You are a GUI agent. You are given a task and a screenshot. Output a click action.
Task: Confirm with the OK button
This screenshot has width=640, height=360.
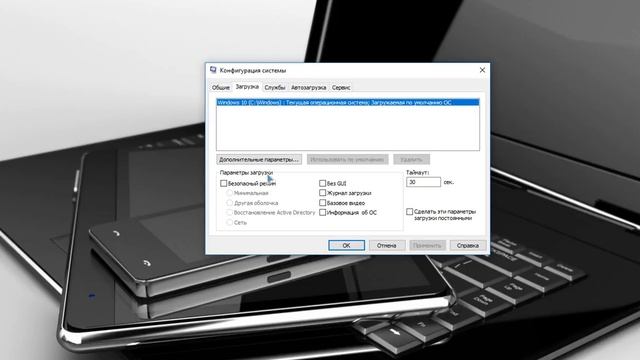[x=347, y=245]
